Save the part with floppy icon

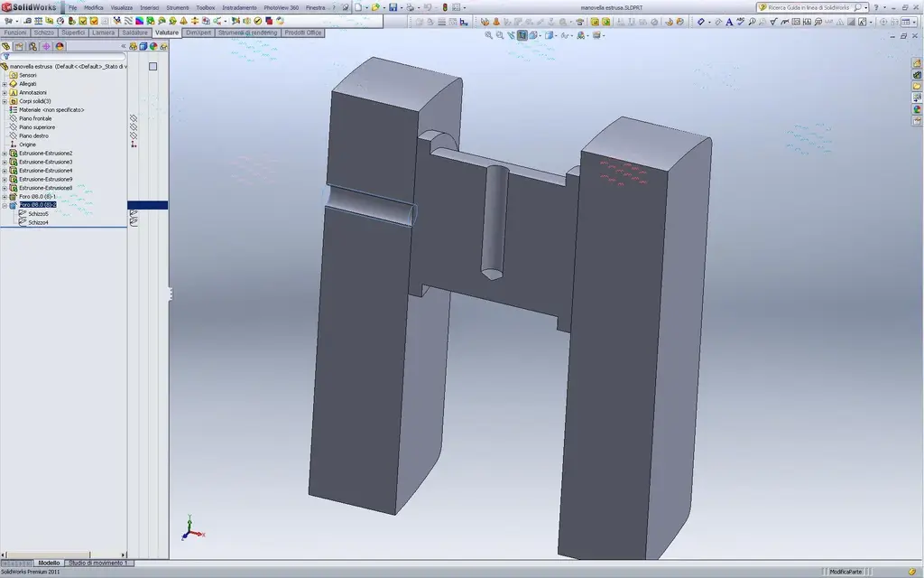coord(393,7)
